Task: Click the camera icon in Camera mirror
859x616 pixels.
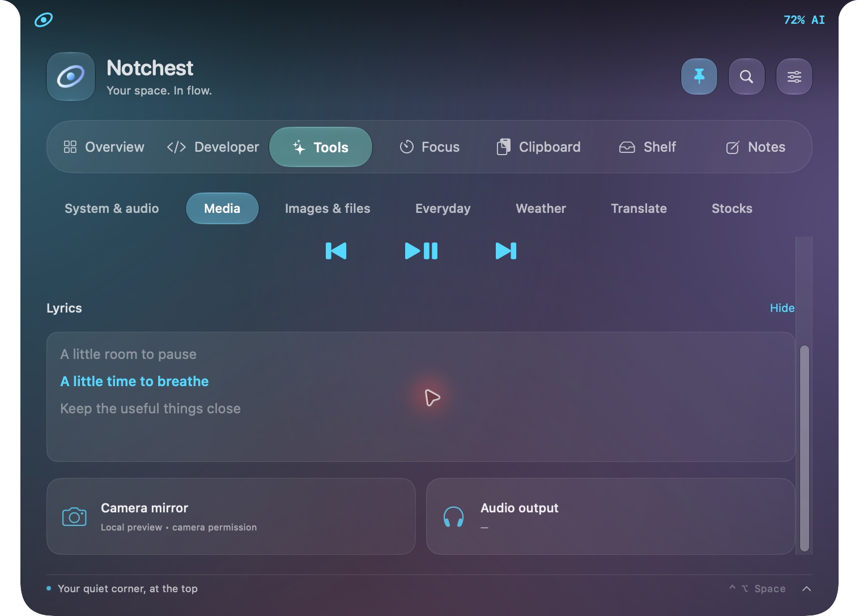Action: coord(74,516)
